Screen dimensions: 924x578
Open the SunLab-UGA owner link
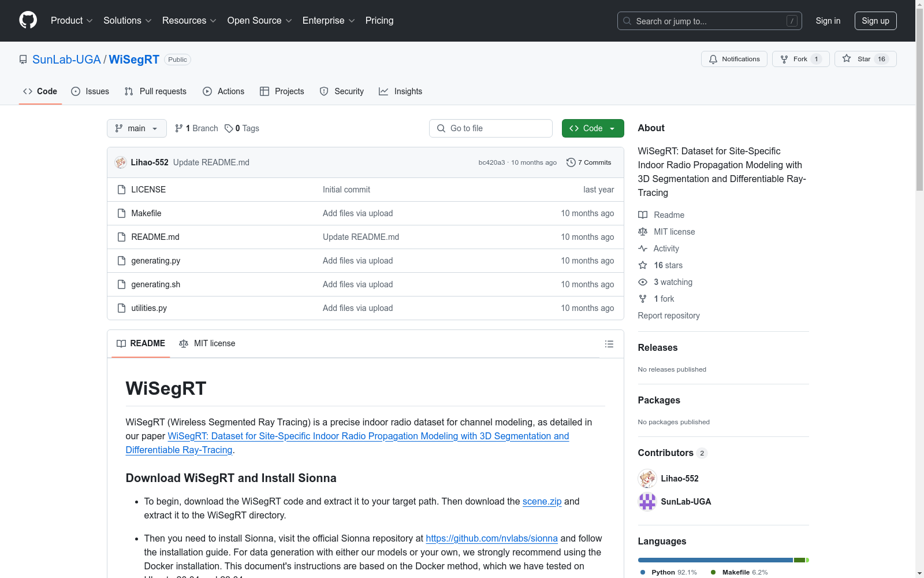pos(66,60)
